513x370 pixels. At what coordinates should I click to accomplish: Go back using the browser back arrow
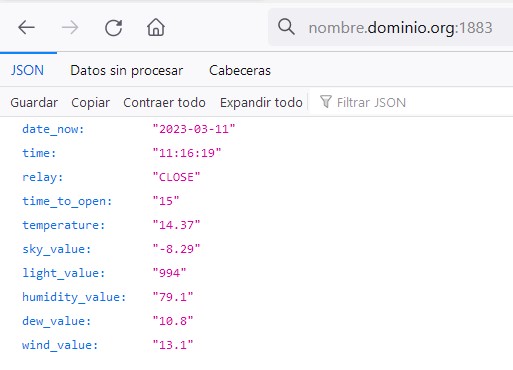(x=26, y=27)
